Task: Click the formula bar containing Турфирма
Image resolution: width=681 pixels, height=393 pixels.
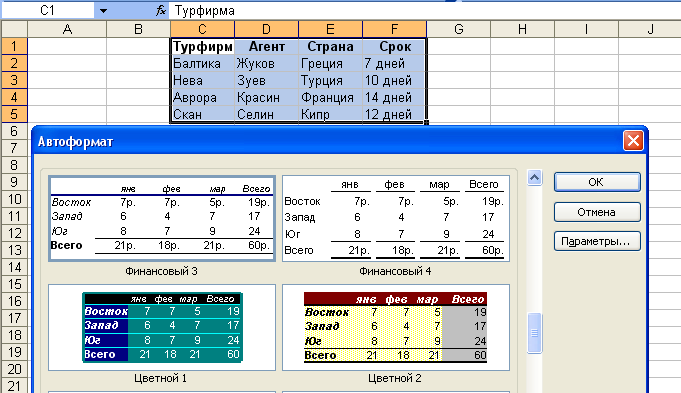Action: (x=426, y=10)
